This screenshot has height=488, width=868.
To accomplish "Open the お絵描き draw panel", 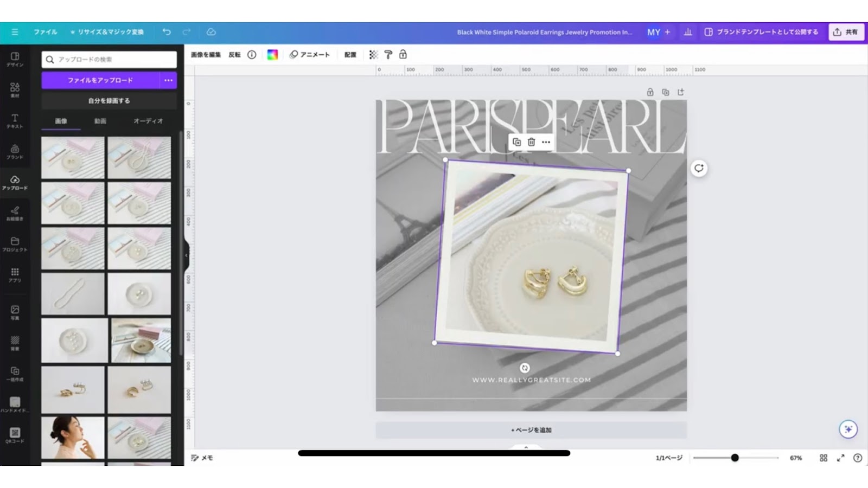I will tap(15, 214).
